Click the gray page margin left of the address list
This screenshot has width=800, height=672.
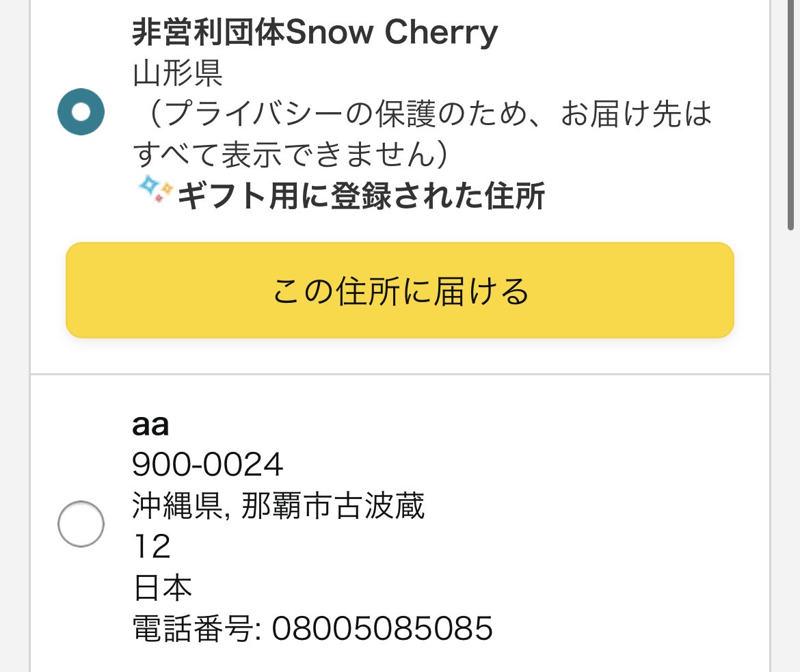[14, 342]
